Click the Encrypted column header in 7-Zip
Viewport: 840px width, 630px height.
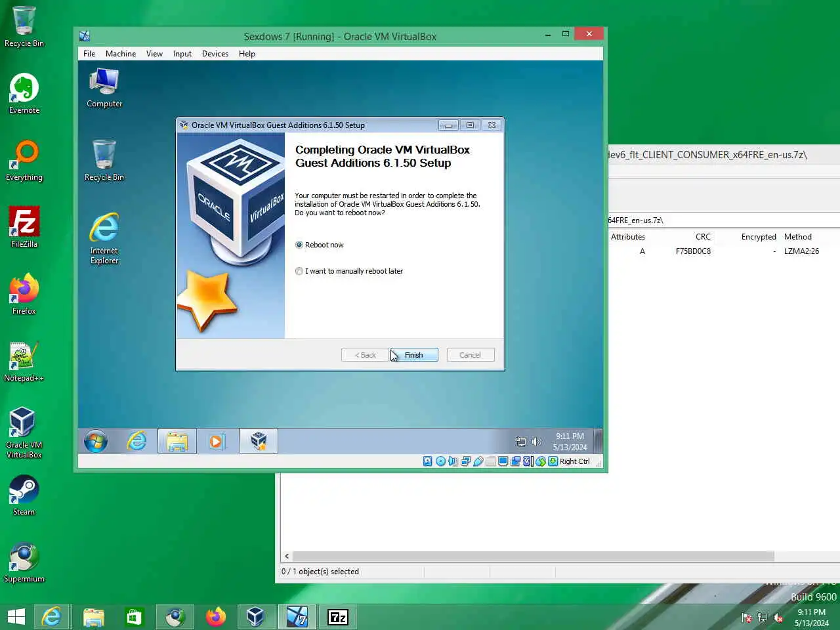759,237
